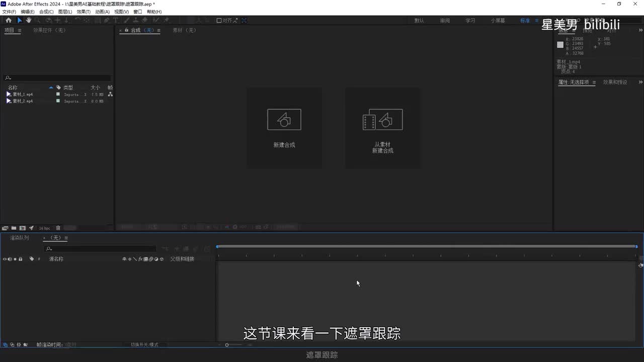
Task: Open the 文件(F) menu
Action: click(x=9, y=12)
